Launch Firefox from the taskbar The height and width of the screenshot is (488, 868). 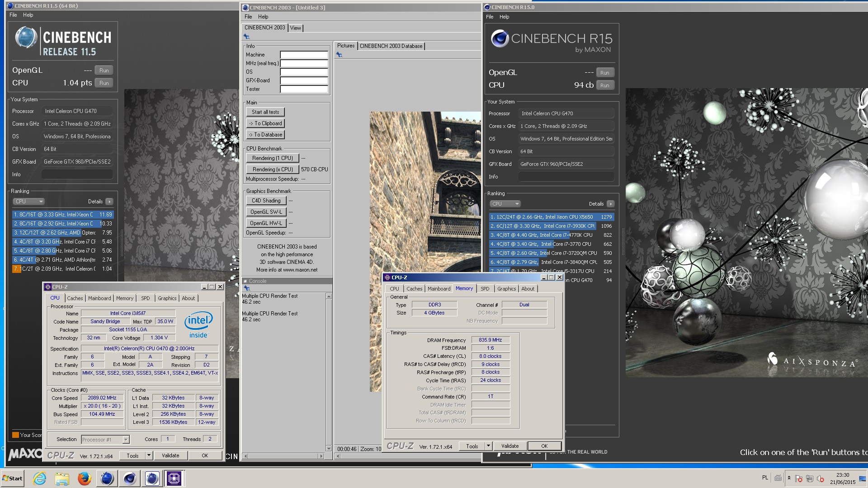click(84, 479)
